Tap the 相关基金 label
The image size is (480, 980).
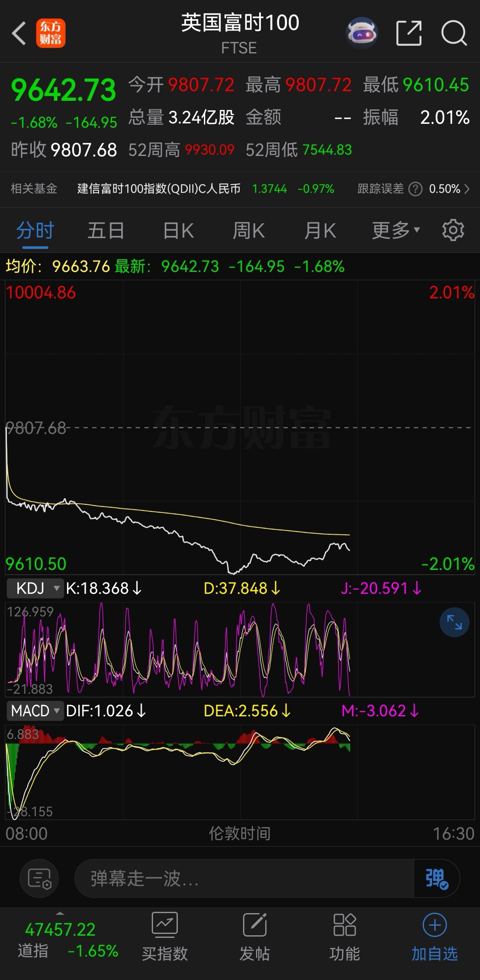[34, 189]
